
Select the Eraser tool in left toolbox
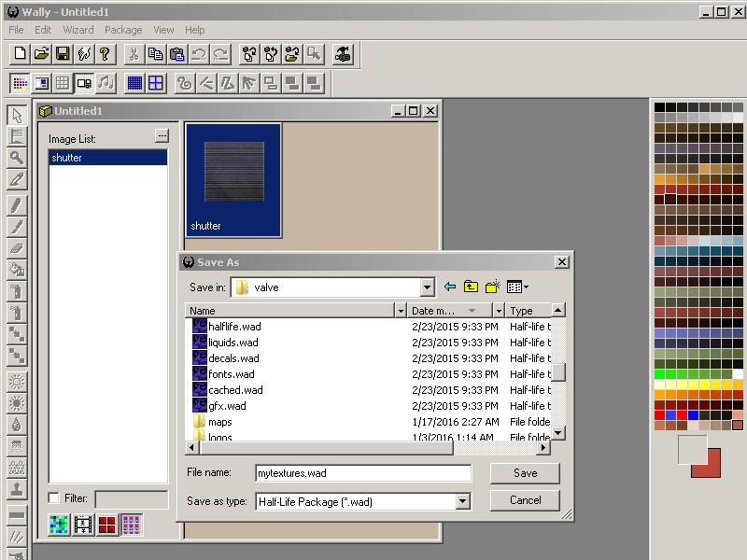[16, 248]
